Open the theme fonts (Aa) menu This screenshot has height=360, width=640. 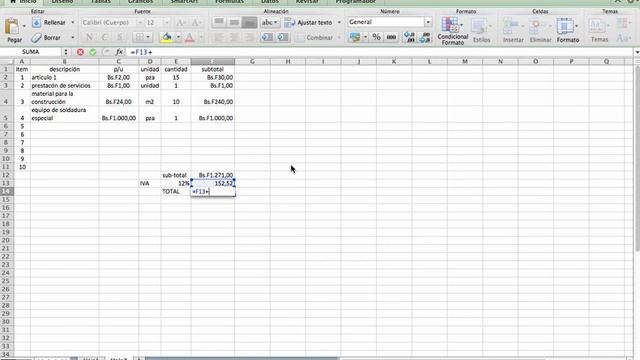pos(623,38)
